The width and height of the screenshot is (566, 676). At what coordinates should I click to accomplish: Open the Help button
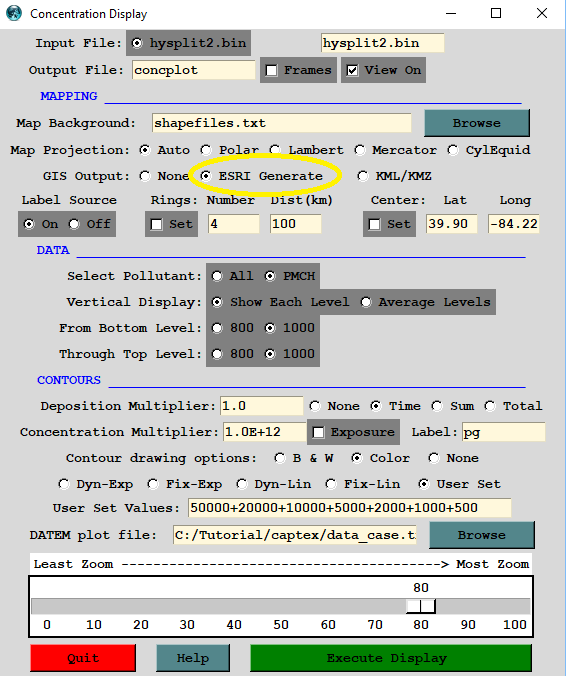tap(193, 658)
